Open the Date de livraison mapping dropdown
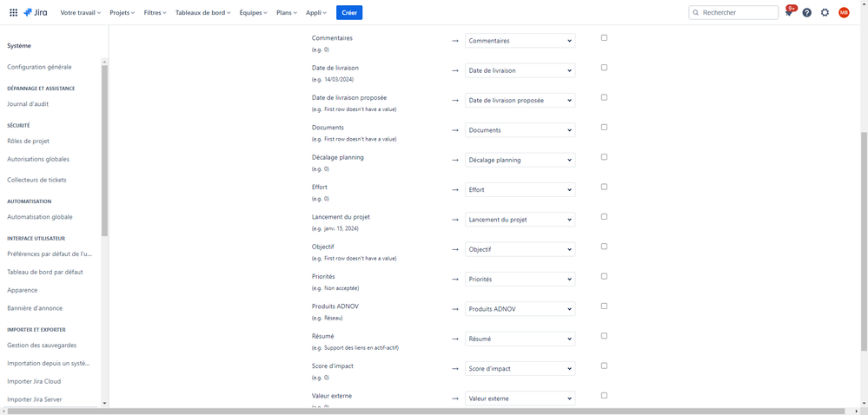This screenshot has width=868, height=415. coord(520,70)
